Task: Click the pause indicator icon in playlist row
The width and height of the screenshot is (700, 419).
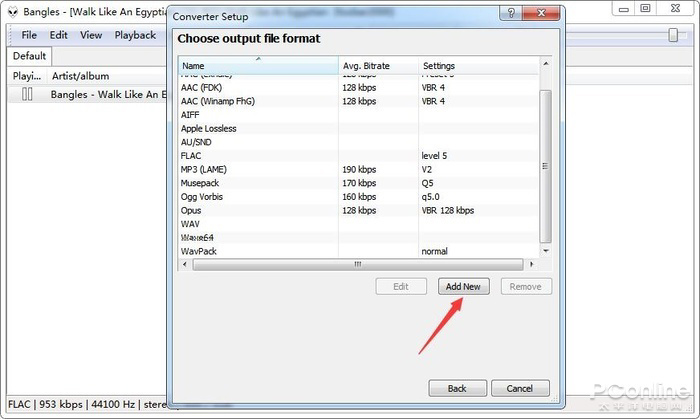Action: point(27,94)
